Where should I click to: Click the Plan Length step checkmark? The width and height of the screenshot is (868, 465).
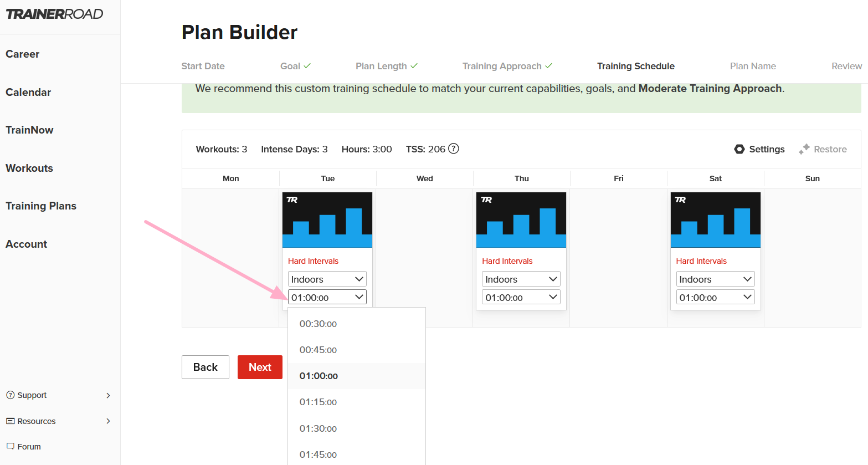(414, 65)
